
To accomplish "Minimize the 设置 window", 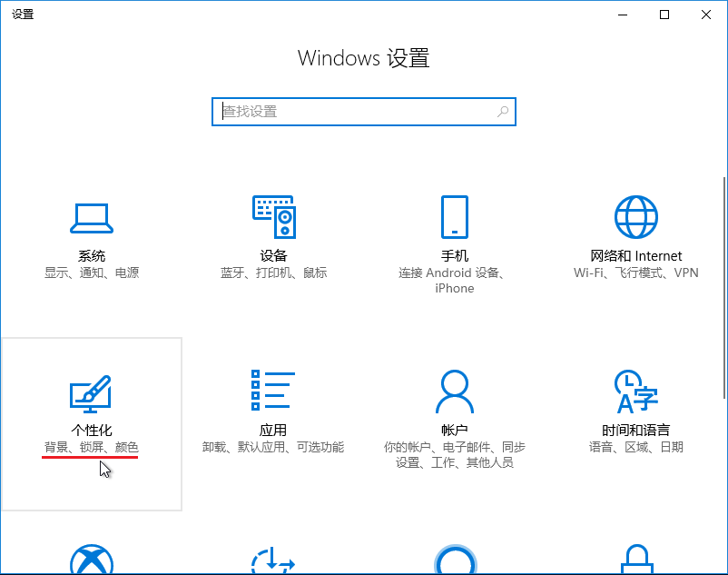I will point(623,15).
